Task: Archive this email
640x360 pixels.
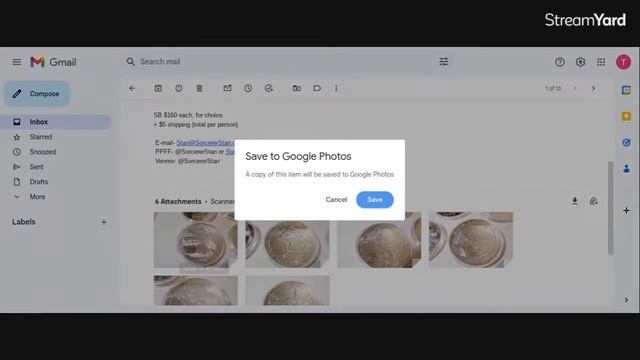Action: pos(158,88)
